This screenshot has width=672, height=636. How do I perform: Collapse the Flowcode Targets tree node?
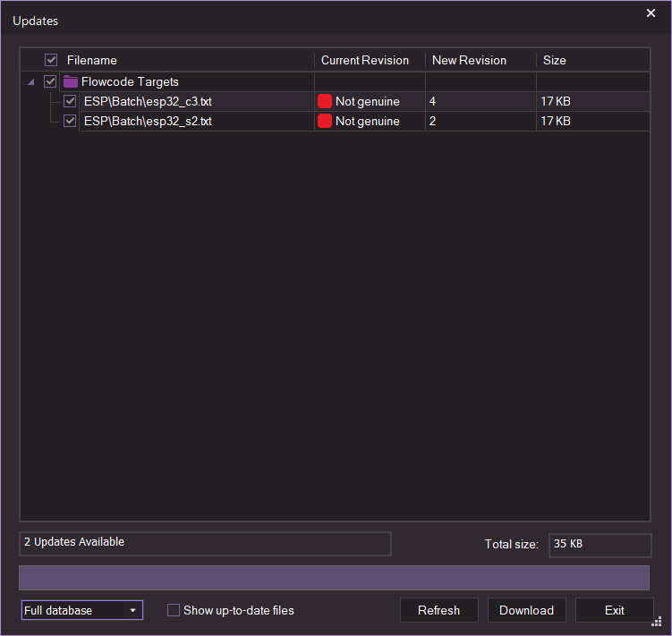pos(32,81)
